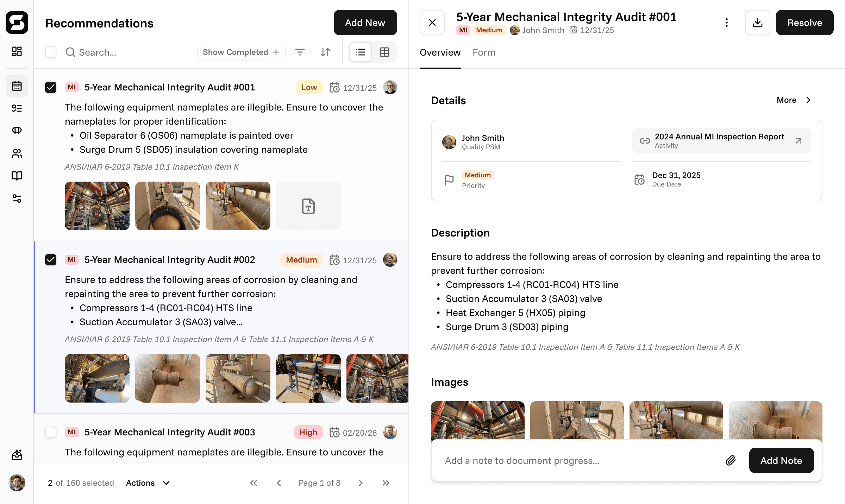Click the Resolve button

coord(804,23)
